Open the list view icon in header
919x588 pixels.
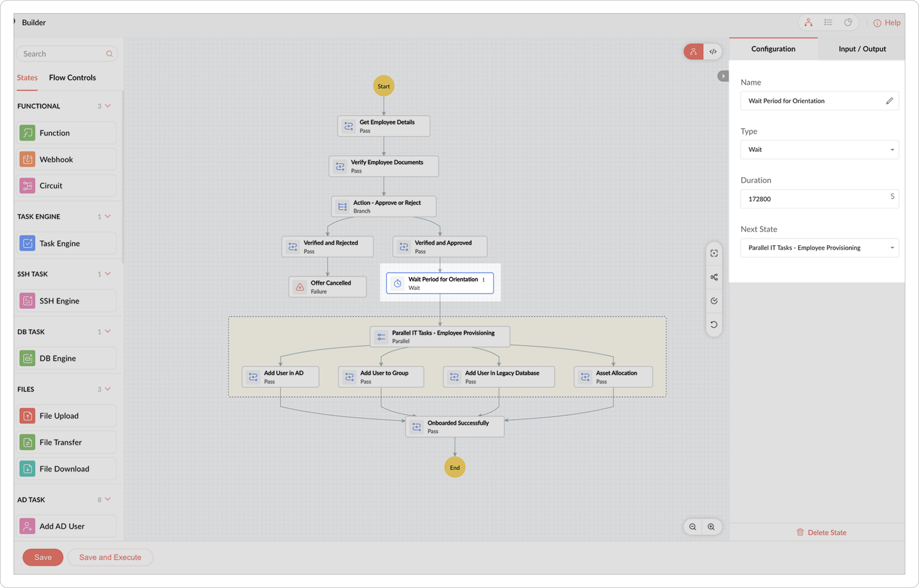click(x=828, y=22)
